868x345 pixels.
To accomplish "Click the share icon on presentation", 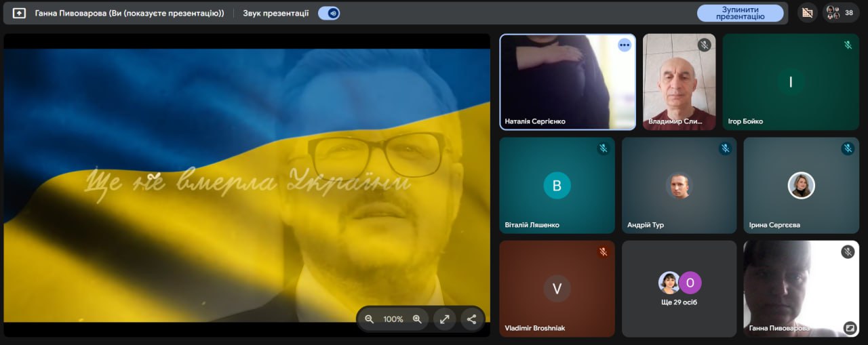I will [471, 319].
